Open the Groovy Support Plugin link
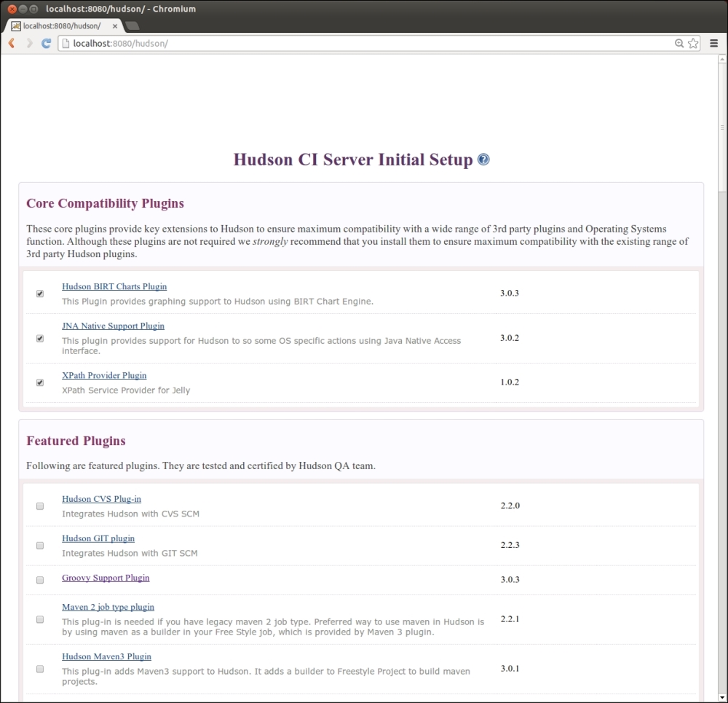The height and width of the screenshot is (703, 728). 106,578
